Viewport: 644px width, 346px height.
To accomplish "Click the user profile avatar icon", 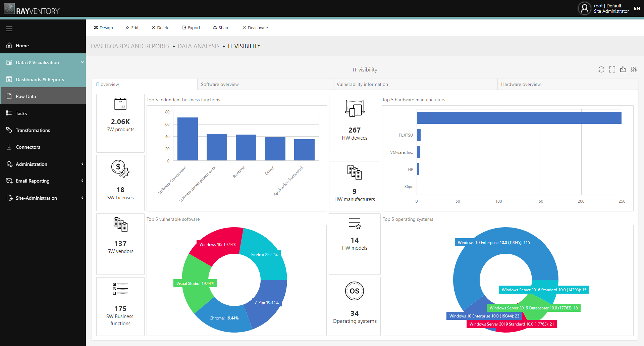I will (x=584, y=8).
